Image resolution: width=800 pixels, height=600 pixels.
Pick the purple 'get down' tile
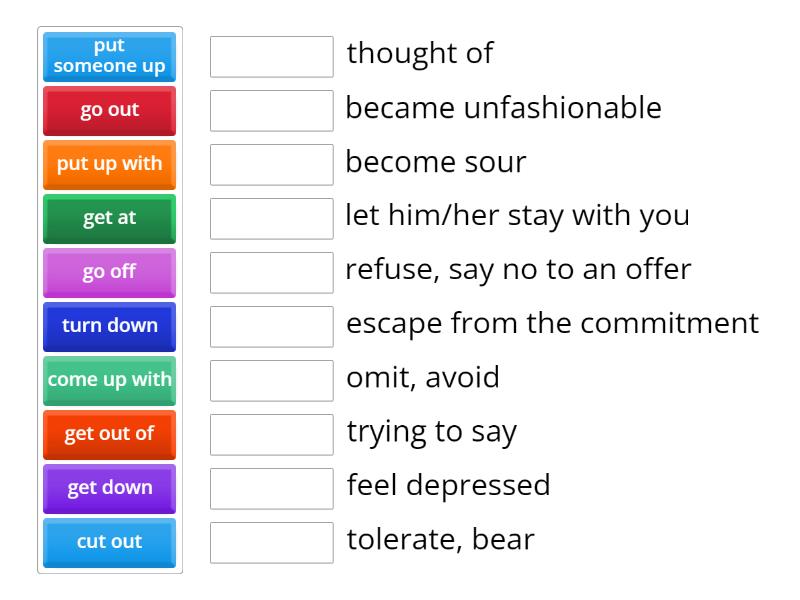click(109, 489)
